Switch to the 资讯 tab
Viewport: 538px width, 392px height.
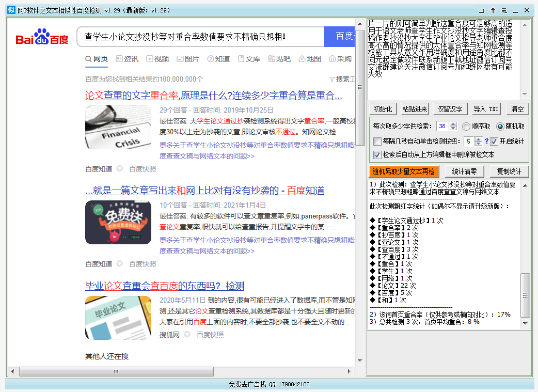coord(127,59)
